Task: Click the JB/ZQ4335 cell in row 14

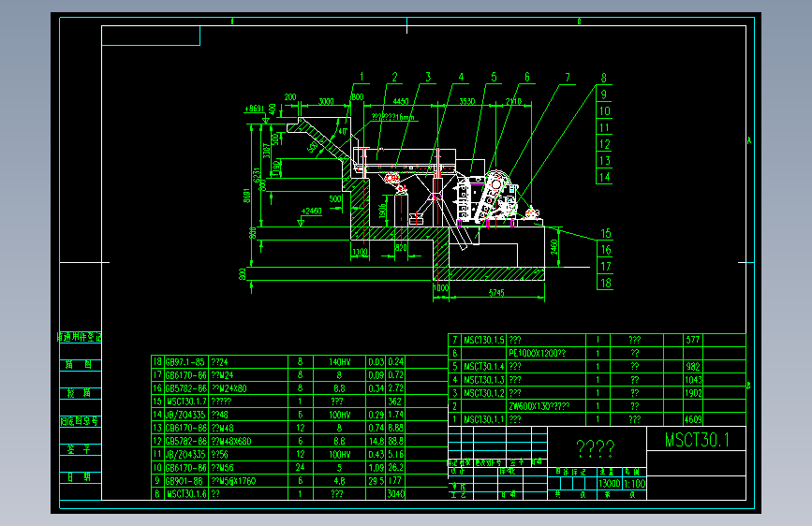Action: pyautogui.click(x=185, y=415)
